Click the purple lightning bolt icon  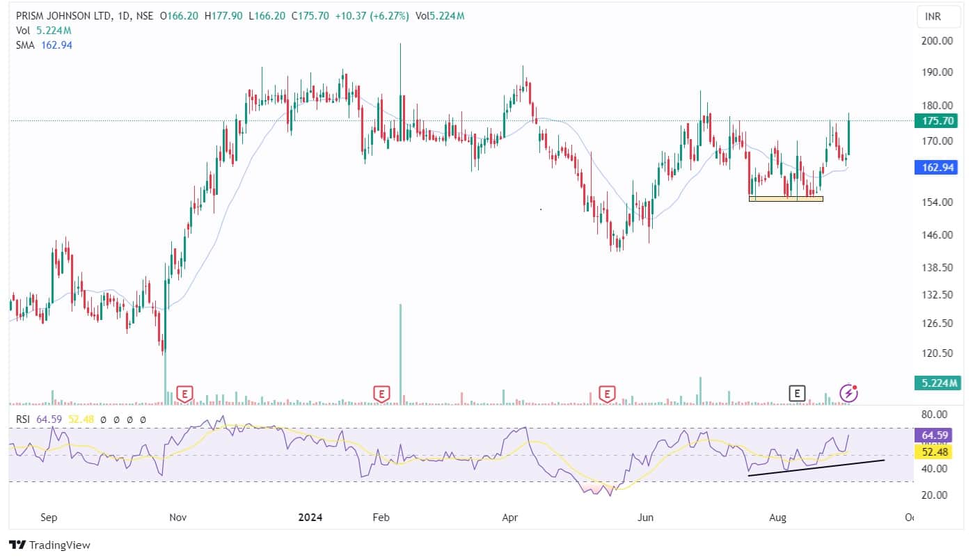coord(848,393)
